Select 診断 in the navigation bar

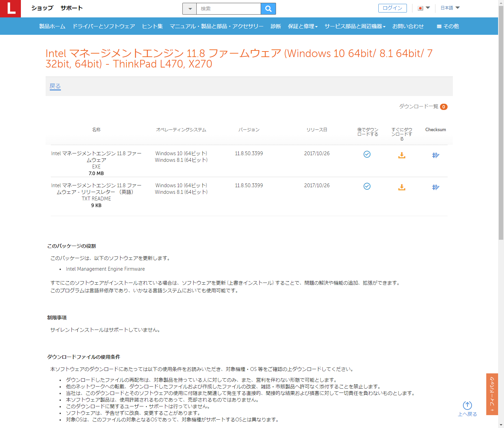276,26
